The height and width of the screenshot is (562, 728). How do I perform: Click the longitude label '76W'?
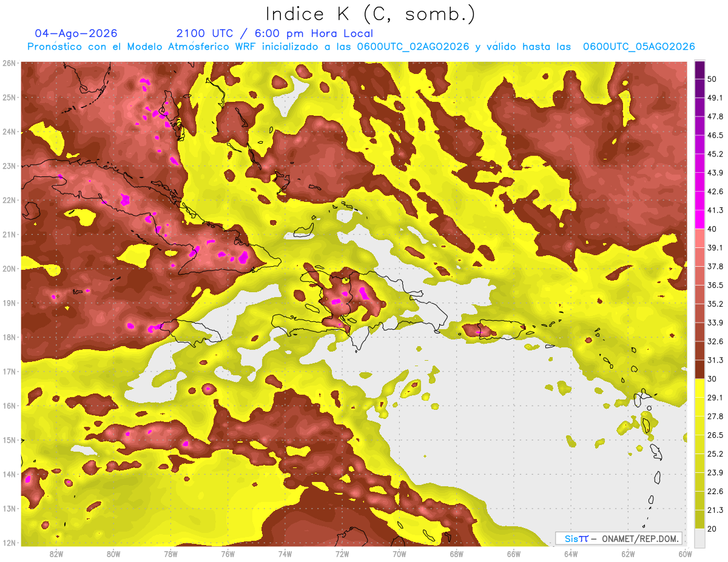[227, 554]
